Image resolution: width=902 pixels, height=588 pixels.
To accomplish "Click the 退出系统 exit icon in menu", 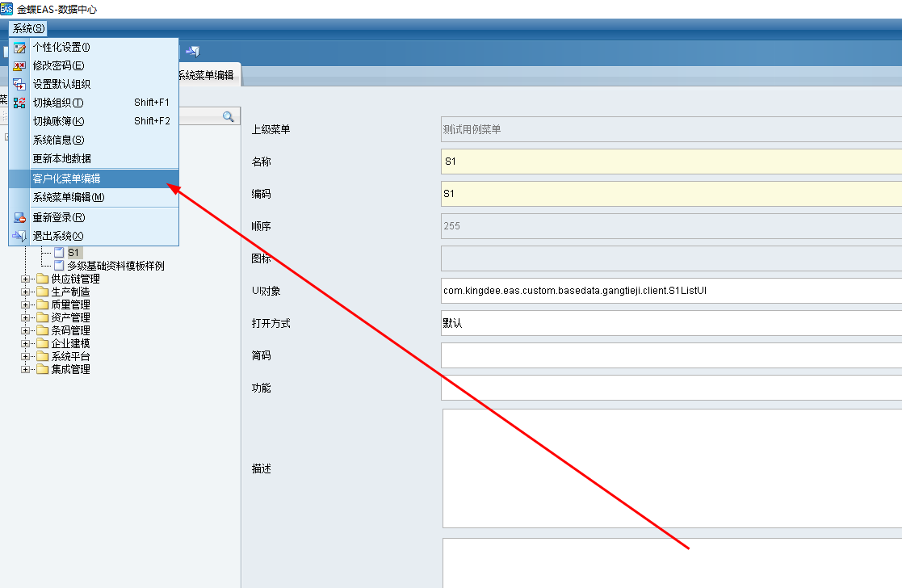I will click(x=19, y=237).
